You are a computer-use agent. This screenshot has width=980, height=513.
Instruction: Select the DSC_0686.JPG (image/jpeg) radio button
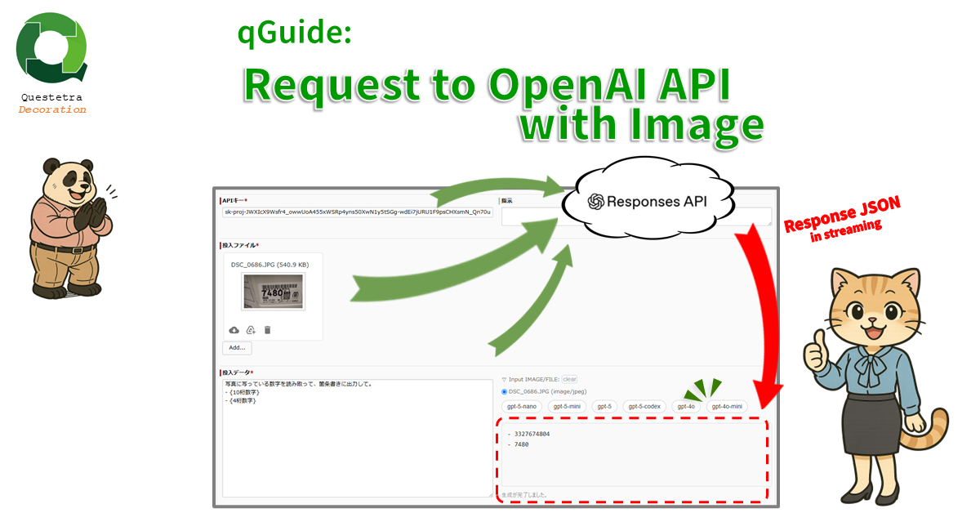pyautogui.click(x=506, y=391)
